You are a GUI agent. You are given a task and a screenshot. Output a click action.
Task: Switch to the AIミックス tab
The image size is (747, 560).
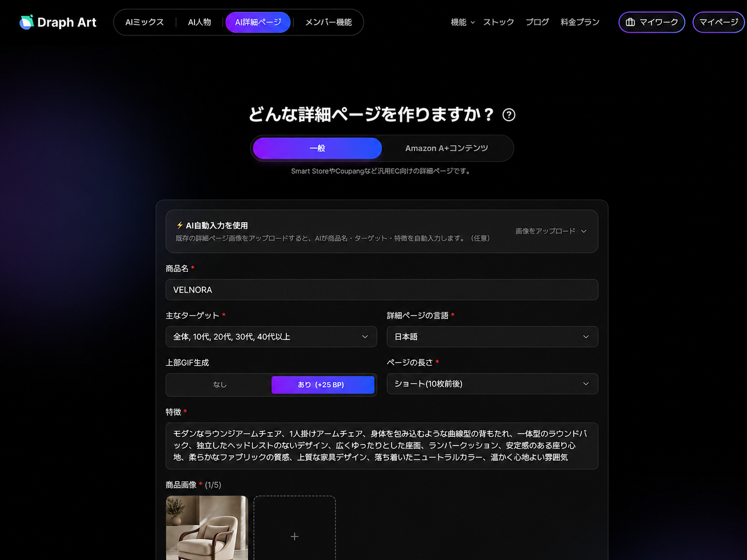[144, 22]
